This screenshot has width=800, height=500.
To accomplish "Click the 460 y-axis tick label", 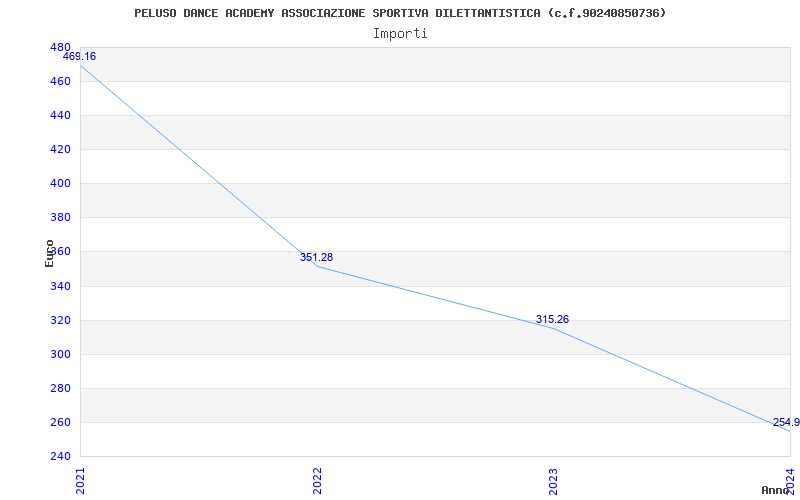I will click(60, 82).
